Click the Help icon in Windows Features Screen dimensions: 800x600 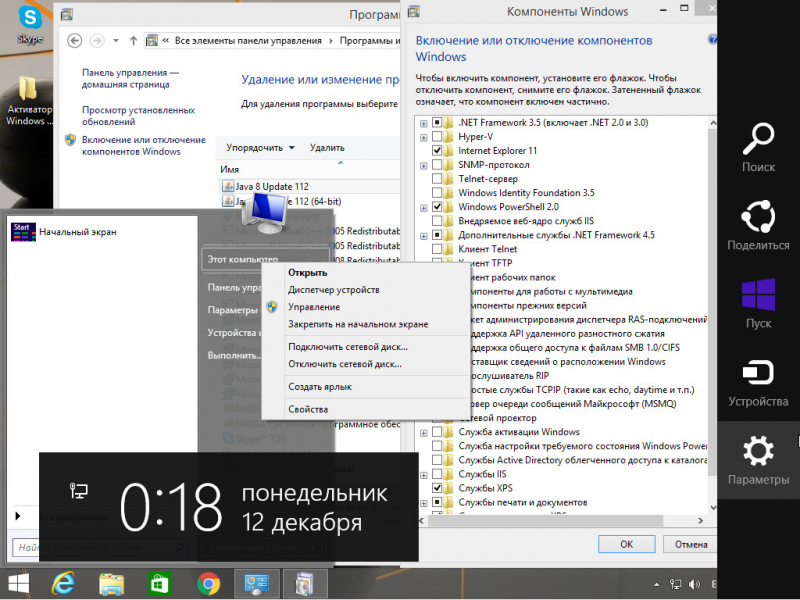712,39
